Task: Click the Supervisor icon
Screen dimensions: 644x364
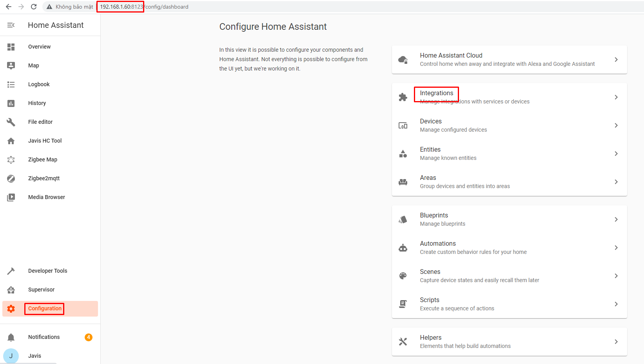Action: click(x=11, y=290)
